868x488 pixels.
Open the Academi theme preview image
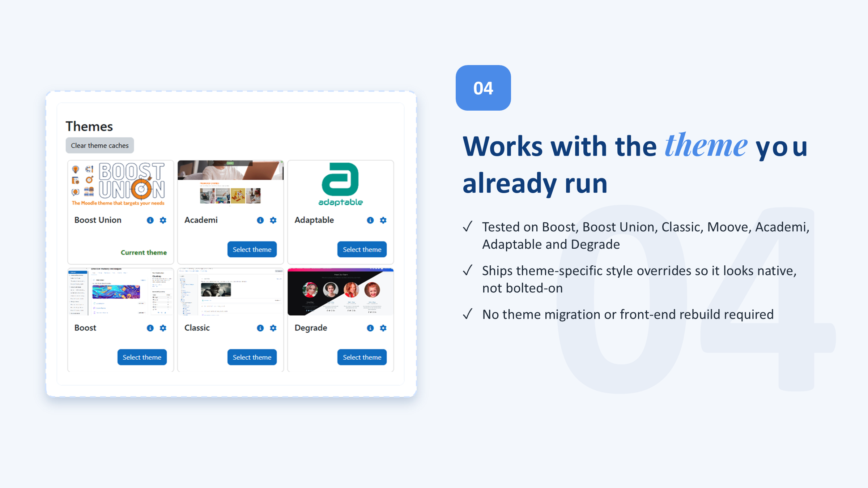(230, 184)
